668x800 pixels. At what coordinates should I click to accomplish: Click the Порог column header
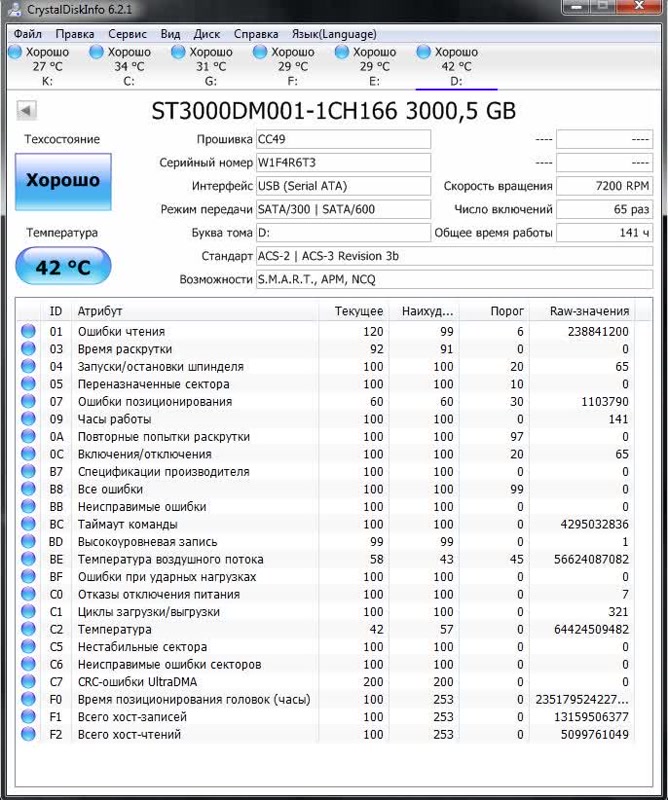point(494,311)
